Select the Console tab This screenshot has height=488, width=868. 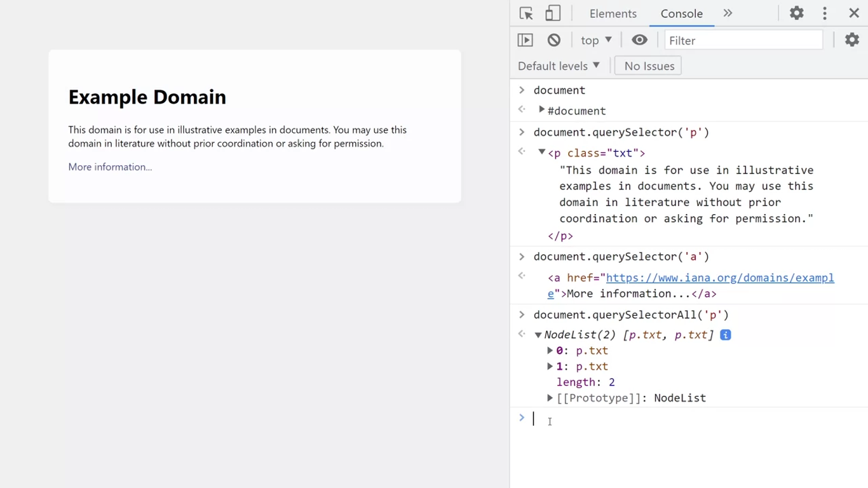pyautogui.click(x=681, y=13)
